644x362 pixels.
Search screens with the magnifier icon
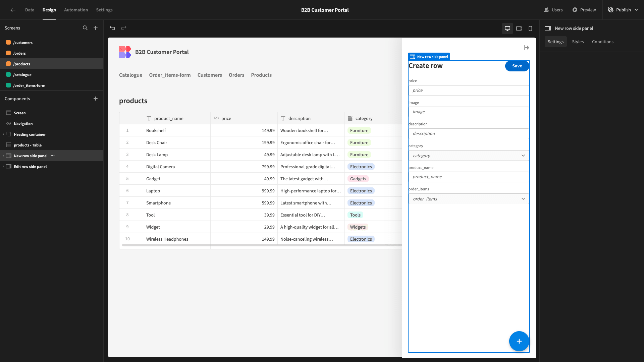point(85,28)
